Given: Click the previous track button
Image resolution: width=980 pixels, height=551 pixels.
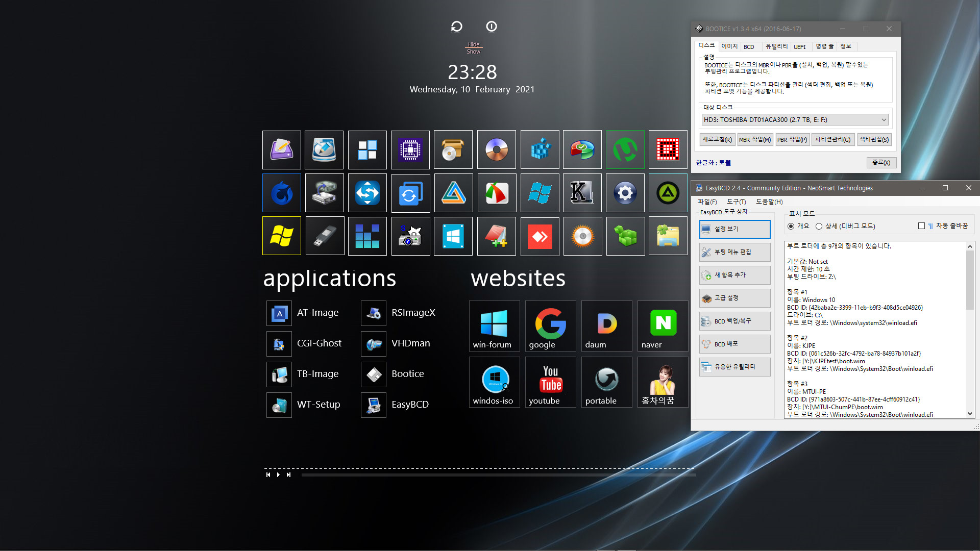Looking at the screenshot, I should click(268, 475).
